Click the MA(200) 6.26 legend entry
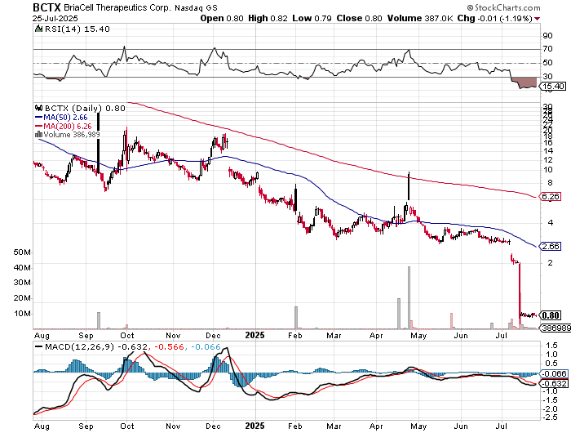Viewport: 571px width, 433px height. 67,126
